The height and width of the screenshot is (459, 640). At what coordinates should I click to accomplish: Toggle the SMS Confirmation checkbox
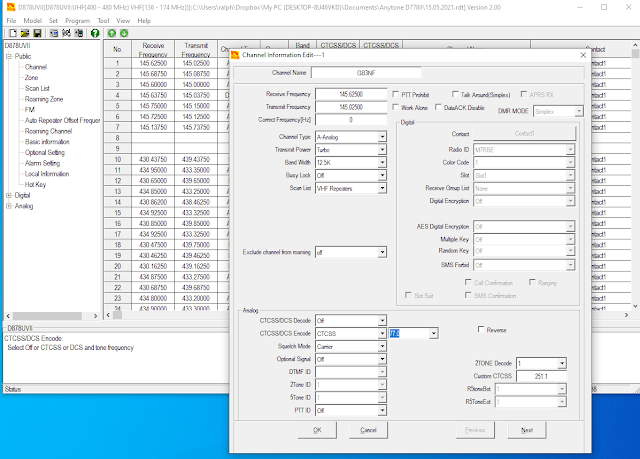tap(468, 295)
